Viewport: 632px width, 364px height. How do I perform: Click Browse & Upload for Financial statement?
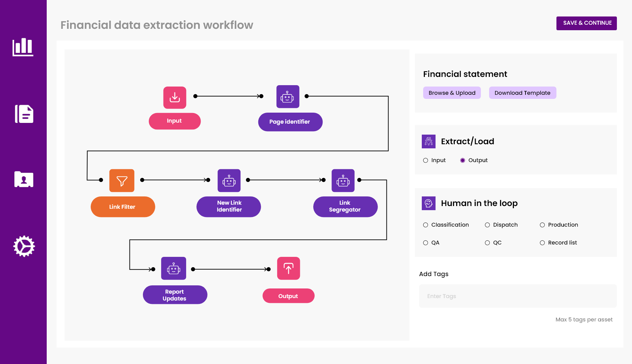coord(452,93)
